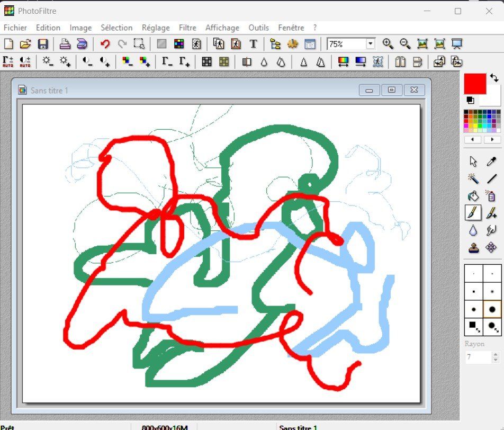Save the image with the floppy icon
The height and width of the screenshot is (430, 504).
(x=43, y=44)
